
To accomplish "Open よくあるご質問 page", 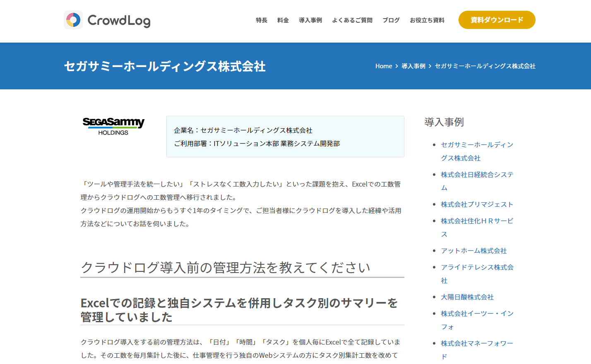I will click(352, 20).
